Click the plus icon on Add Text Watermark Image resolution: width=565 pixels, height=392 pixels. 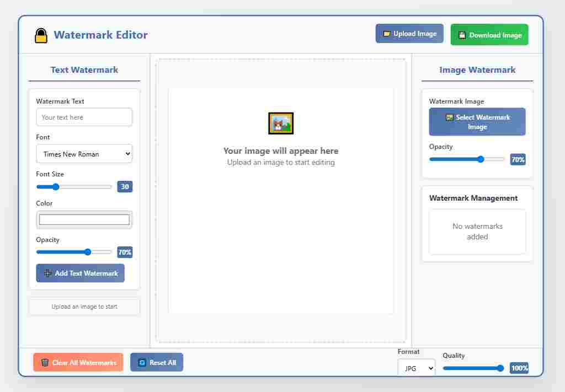coord(48,273)
